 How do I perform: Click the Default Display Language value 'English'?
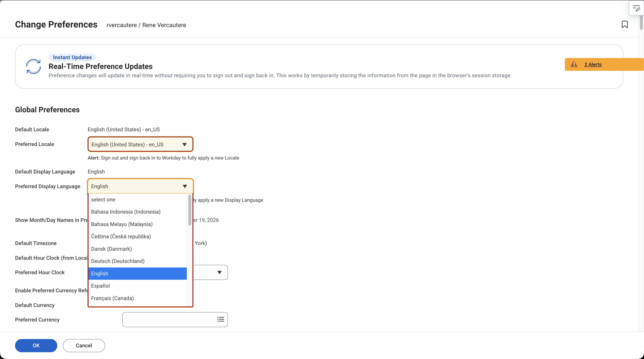(x=96, y=172)
